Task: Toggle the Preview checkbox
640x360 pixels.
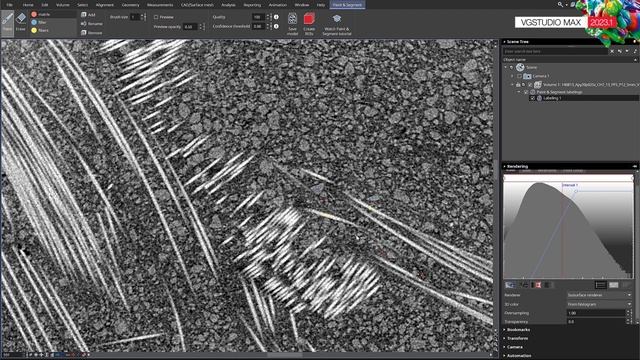Action: 156,17
